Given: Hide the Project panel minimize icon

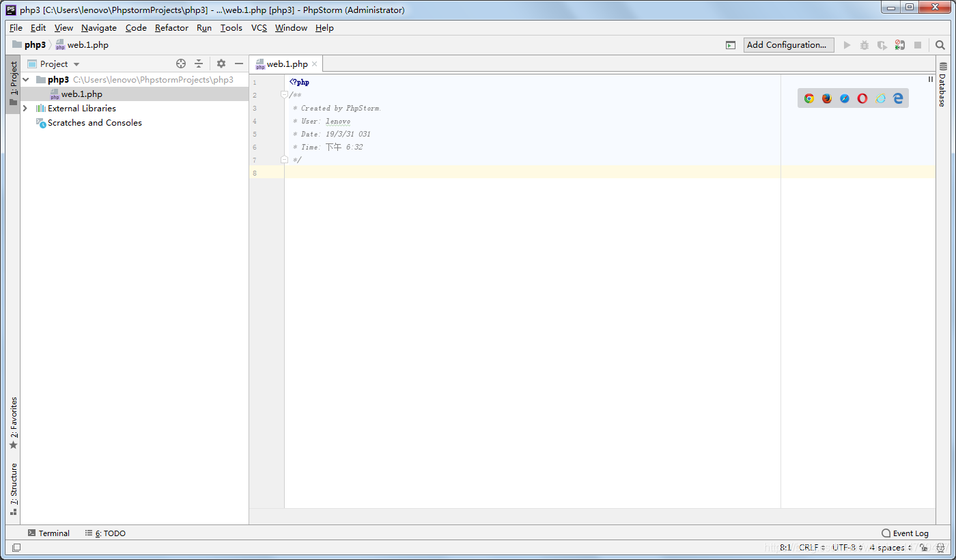Looking at the screenshot, I should coord(239,64).
